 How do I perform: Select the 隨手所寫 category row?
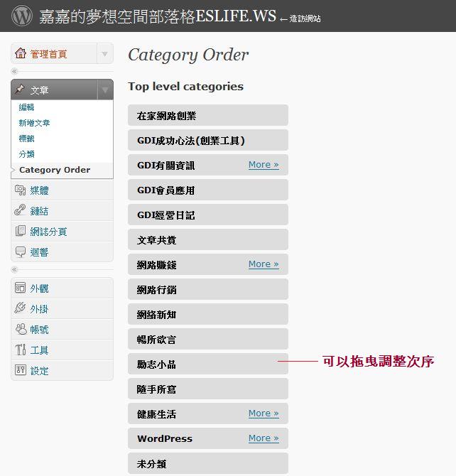(208, 389)
